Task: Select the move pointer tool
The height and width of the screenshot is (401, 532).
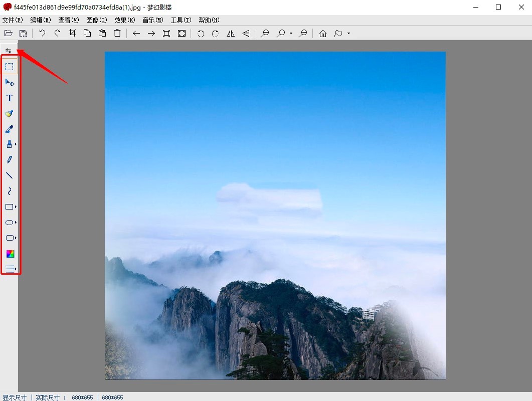Action: (10, 82)
